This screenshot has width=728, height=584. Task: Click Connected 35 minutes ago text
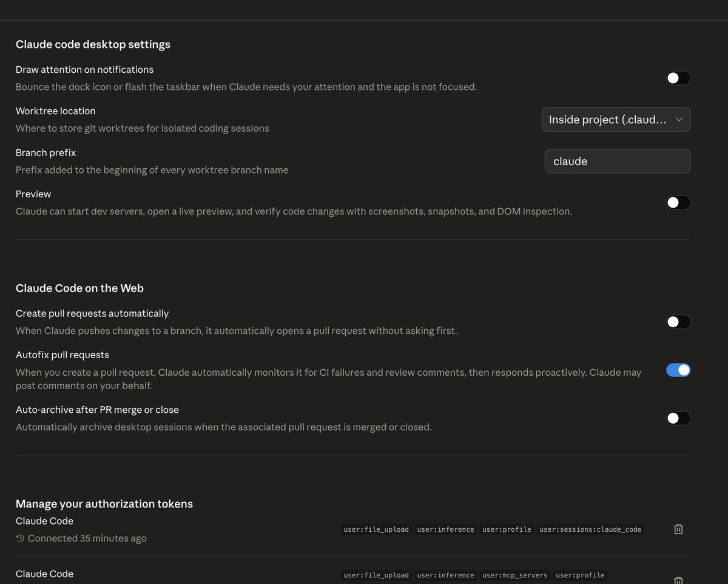coord(87,538)
